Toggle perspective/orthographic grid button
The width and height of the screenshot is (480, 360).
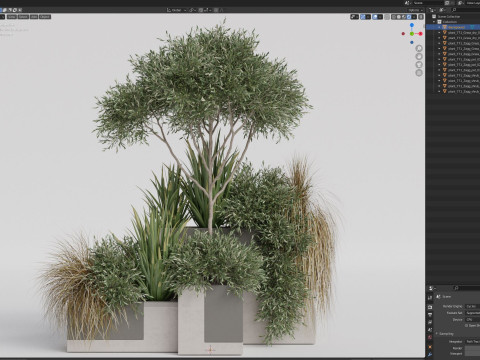point(419,73)
